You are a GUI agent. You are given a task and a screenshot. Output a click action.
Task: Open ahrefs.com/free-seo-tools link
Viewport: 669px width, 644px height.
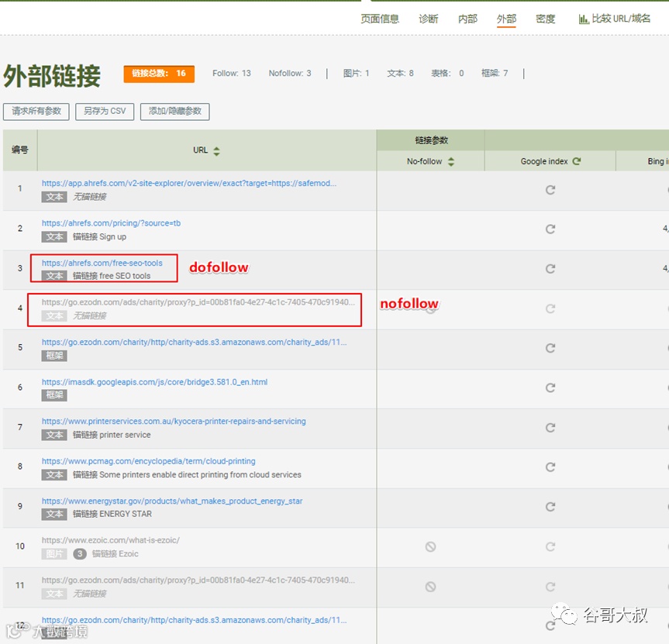tap(102, 263)
